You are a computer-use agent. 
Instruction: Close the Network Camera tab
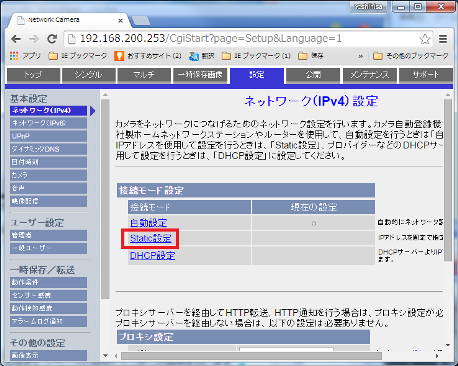coord(121,21)
